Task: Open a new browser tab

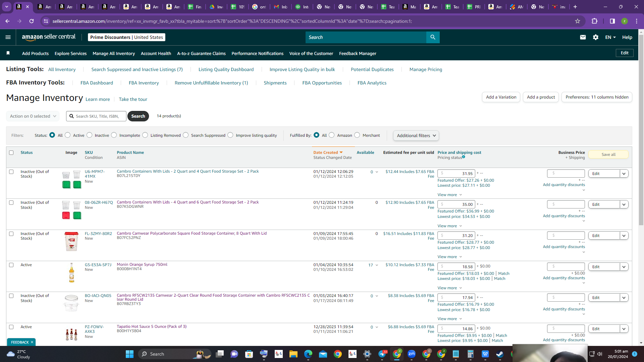Action: pyautogui.click(x=575, y=7)
